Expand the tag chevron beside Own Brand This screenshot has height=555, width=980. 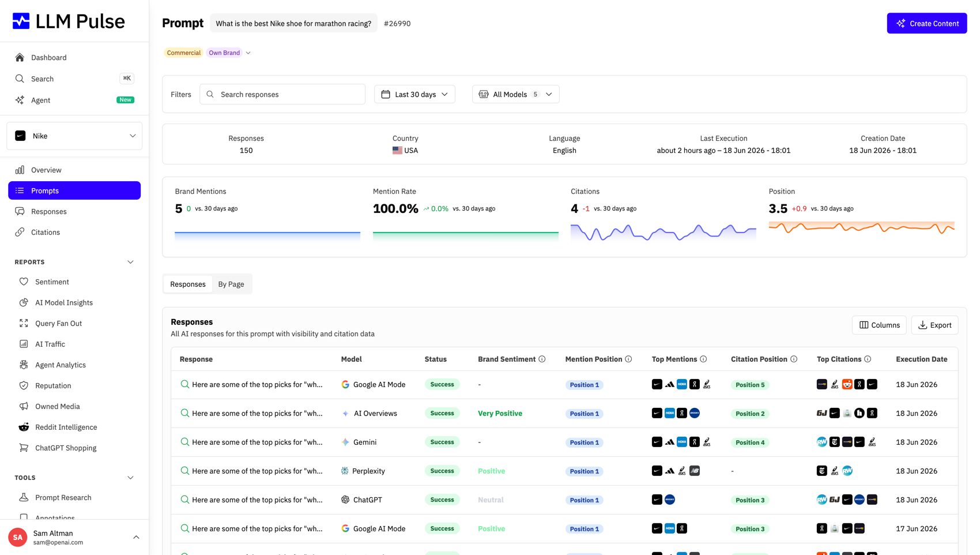[248, 52]
